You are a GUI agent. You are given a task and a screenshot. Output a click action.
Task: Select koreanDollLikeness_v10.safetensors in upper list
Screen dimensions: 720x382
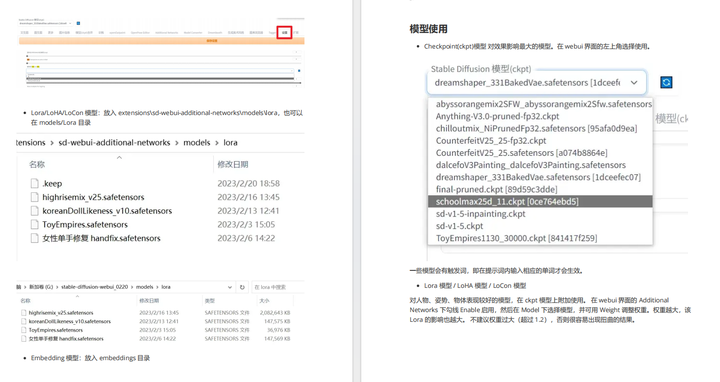[x=107, y=211]
